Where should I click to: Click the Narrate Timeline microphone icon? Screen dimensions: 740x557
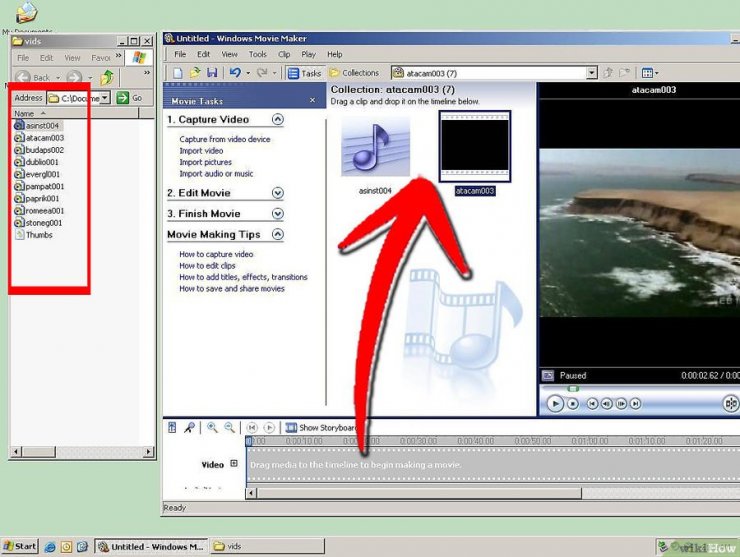pos(189,428)
